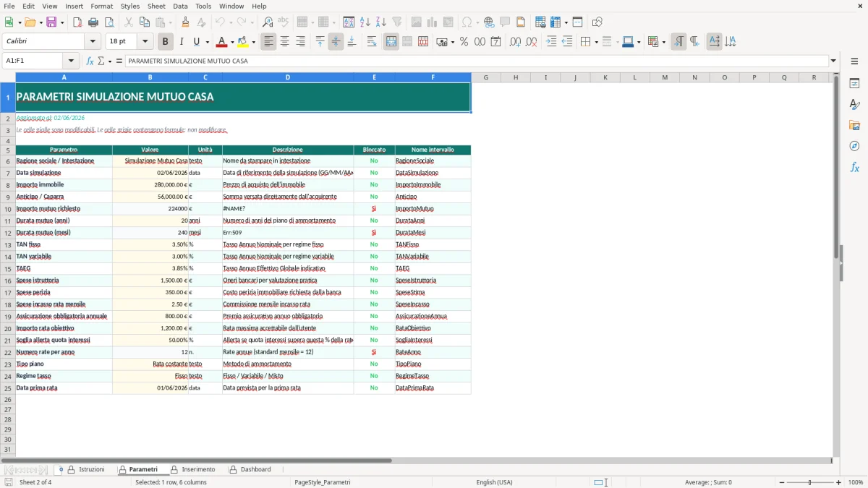Open the Format menu

pos(101,6)
